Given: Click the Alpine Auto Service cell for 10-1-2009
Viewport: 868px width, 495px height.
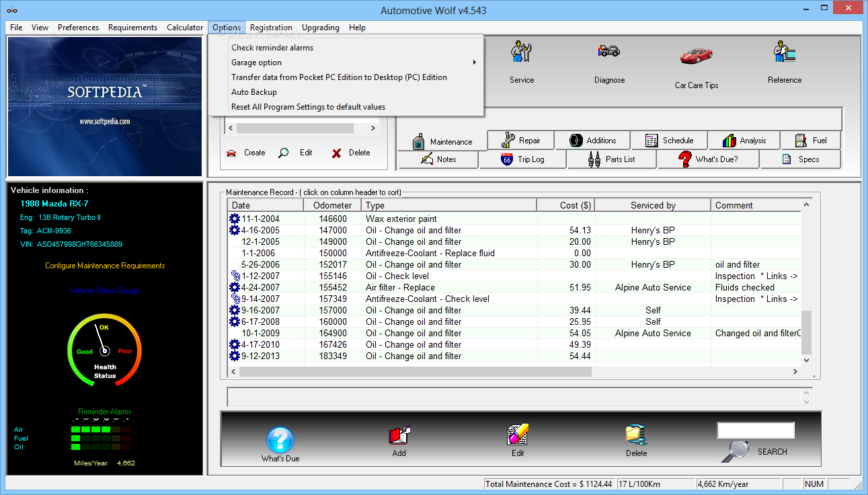Looking at the screenshot, I should (x=653, y=333).
